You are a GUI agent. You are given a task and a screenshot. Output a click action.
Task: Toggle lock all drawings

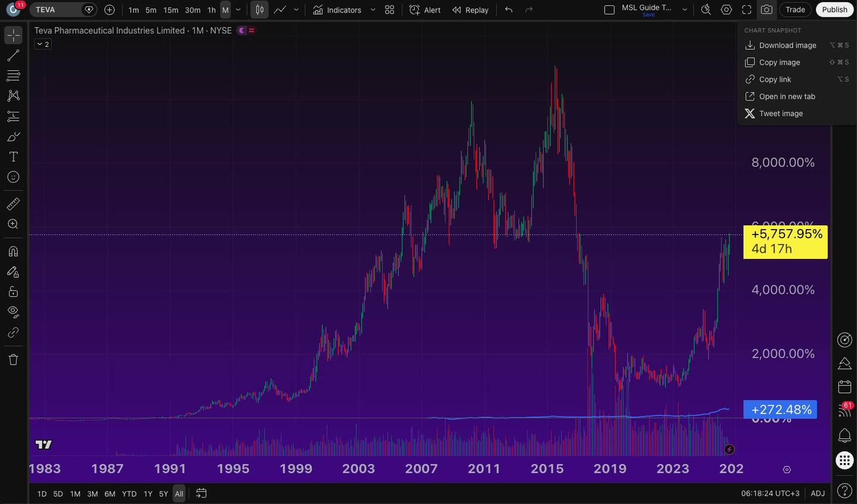[x=13, y=292]
